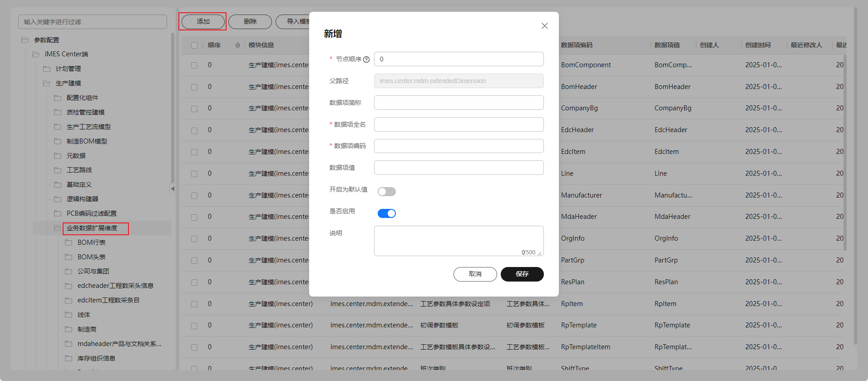Click the table vertical scrollbar
Image resolution: width=868 pixels, height=381 pixels.
[x=845, y=152]
